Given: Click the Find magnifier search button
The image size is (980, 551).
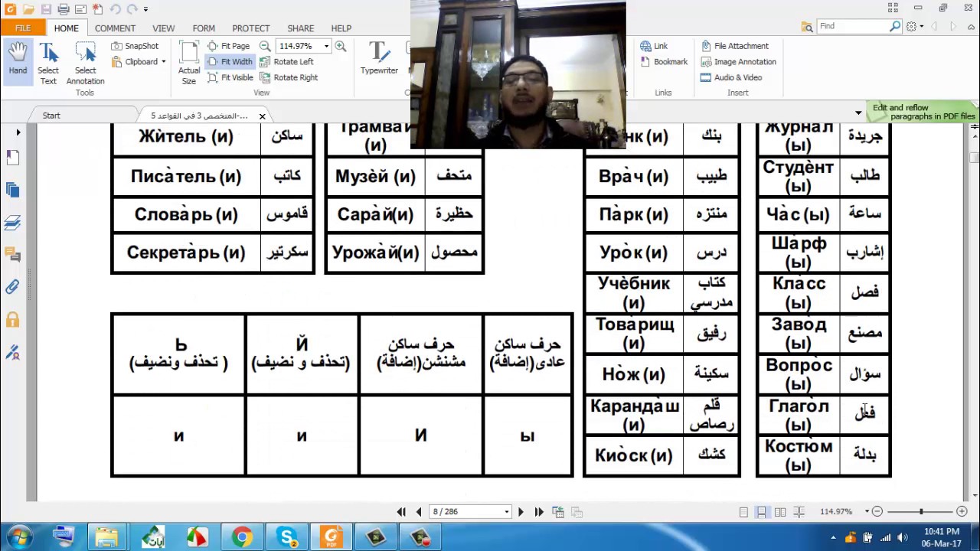Looking at the screenshot, I should (x=895, y=26).
